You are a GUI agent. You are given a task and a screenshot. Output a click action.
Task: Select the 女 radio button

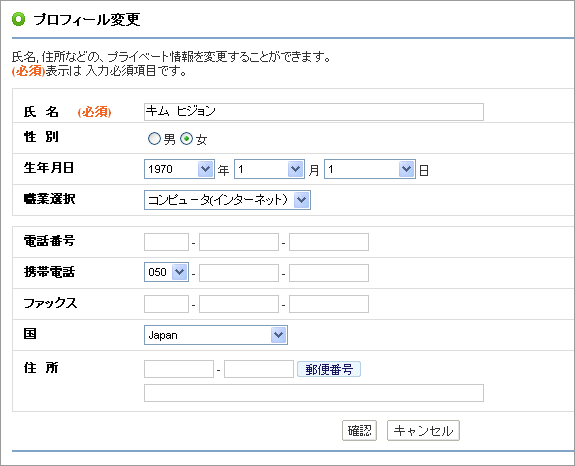point(187,139)
